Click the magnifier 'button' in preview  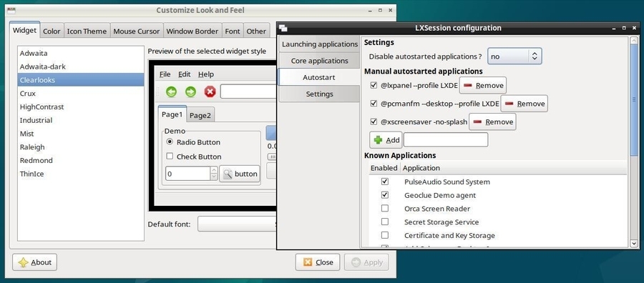pyautogui.click(x=240, y=174)
